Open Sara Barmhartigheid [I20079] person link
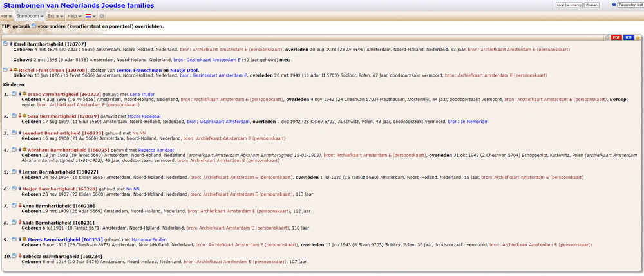This screenshot has height=276, width=644. coord(64,116)
